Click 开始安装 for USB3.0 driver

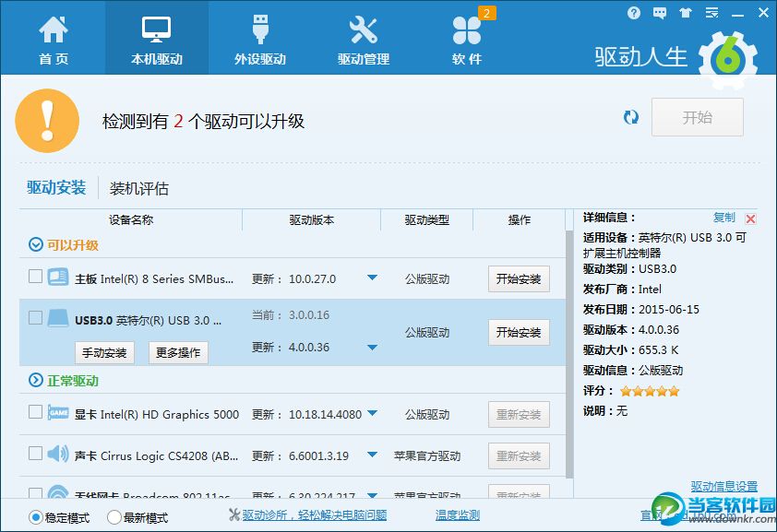(x=519, y=332)
